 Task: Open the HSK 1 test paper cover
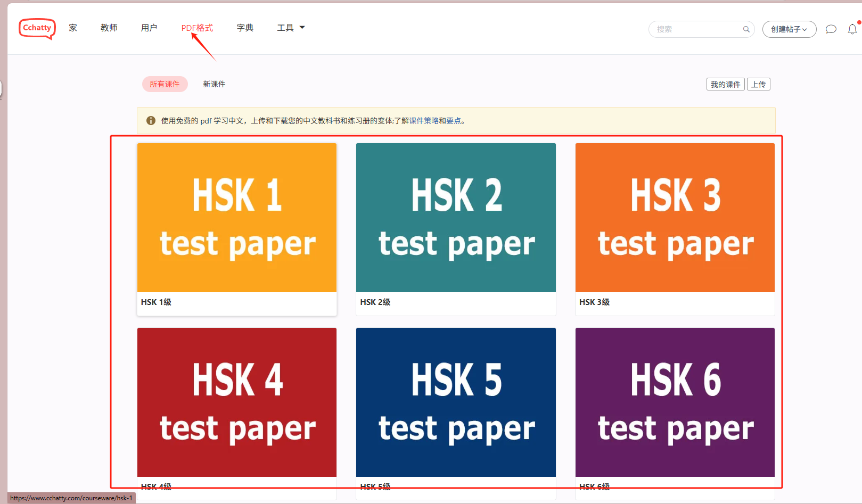pyautogui.click(x=236, y=217)
